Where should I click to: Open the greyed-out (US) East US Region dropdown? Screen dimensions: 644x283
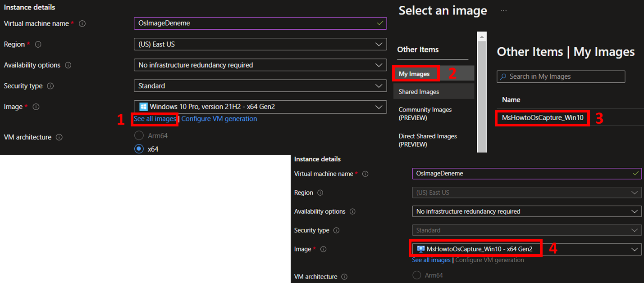click(x=527, y=193)
